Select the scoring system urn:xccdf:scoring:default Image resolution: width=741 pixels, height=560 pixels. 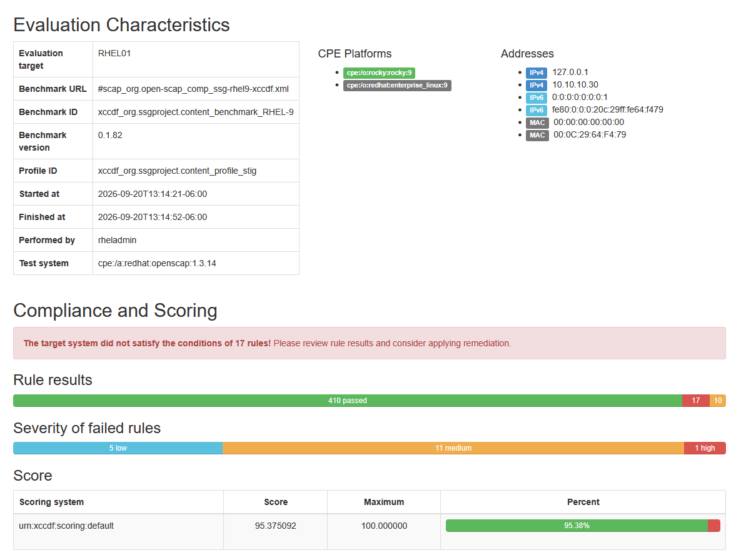pyautogui.click(x=66, y=526)
